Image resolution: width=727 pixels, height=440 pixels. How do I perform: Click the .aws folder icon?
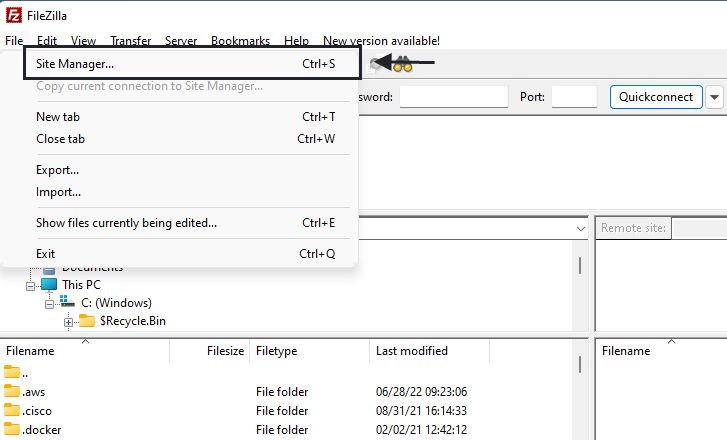point(12,391)
